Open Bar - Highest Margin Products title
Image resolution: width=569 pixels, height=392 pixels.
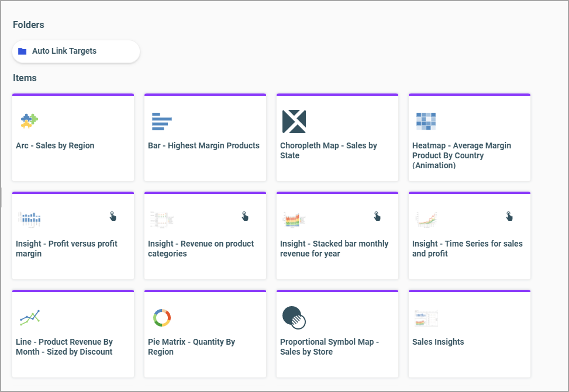pos(204,146)
